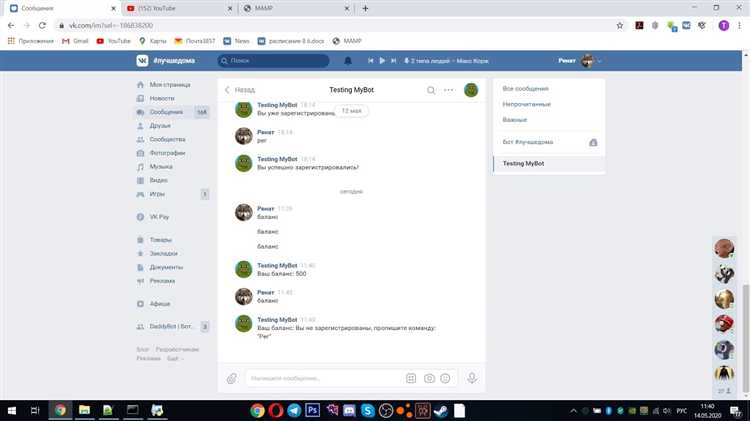Screen dimensions: 750x421
Task: Skip to next track in header player
Action: tap(393, 61)
